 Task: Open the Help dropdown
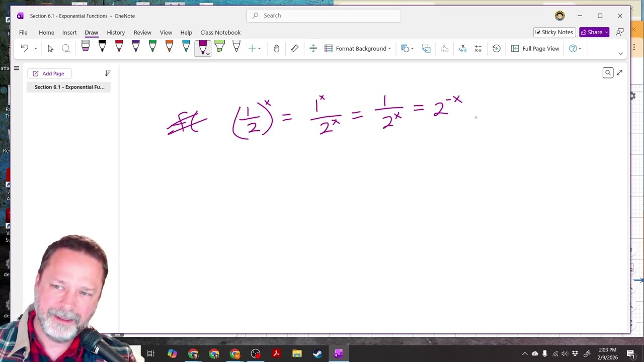coord(575,48)
